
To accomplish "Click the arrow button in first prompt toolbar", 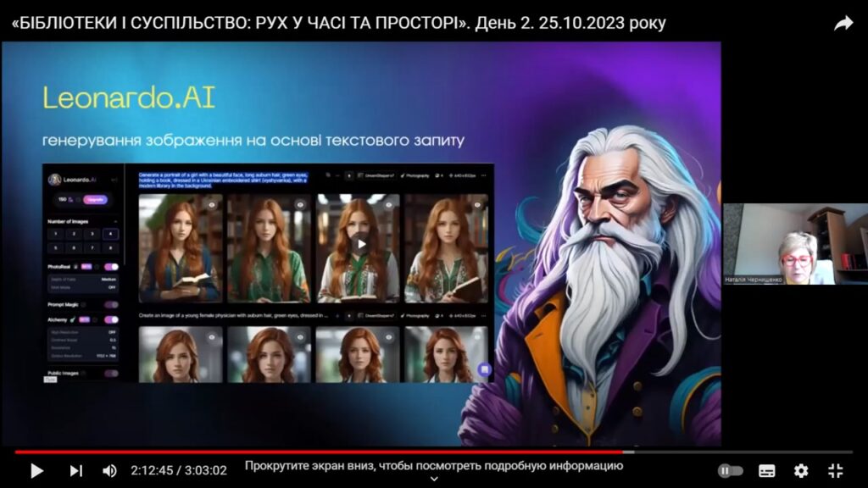I will [348, 175].
